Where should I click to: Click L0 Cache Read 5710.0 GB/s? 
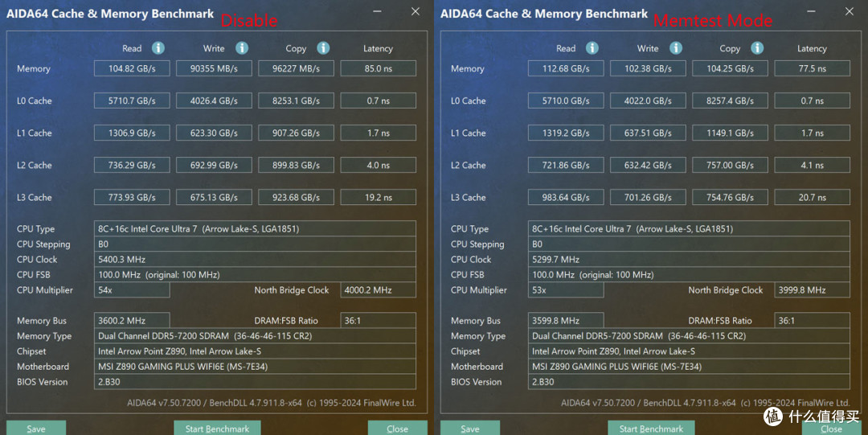[x=566, y=101]
